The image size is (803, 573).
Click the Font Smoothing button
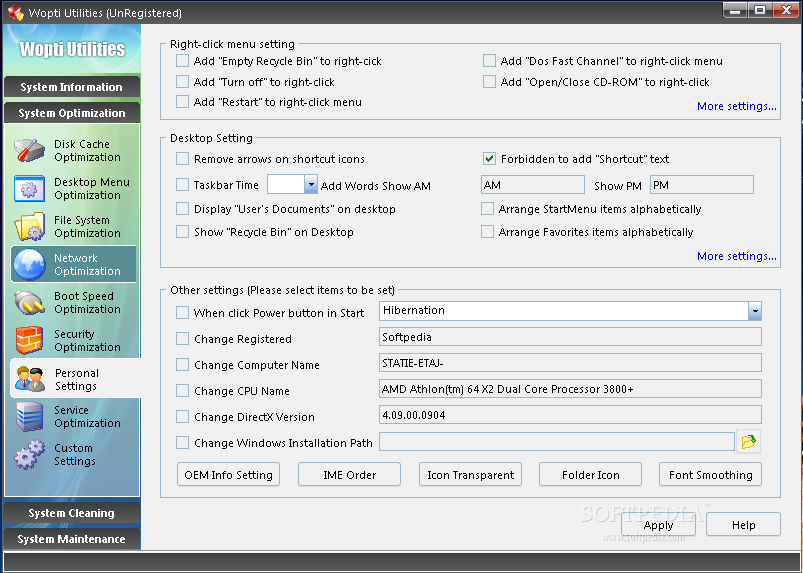[x=710, y=475]
